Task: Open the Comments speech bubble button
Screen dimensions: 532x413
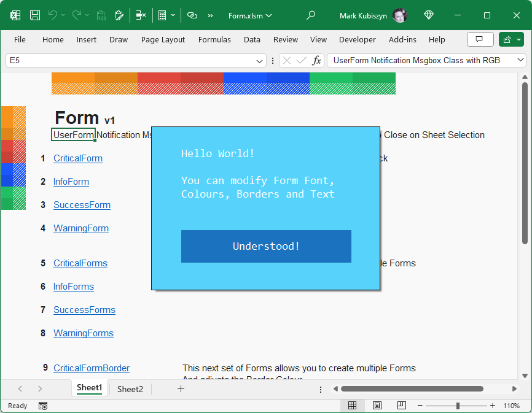Action: [480, 39]
